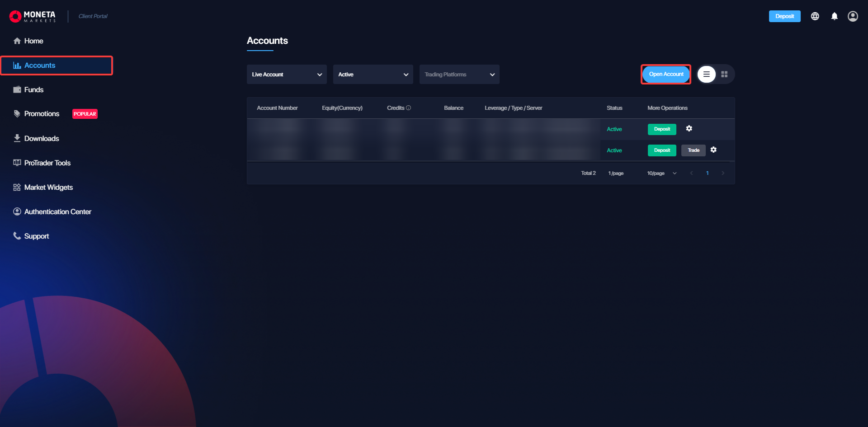
Task: Click the More Operations column header
Action: tap(667, 108)
